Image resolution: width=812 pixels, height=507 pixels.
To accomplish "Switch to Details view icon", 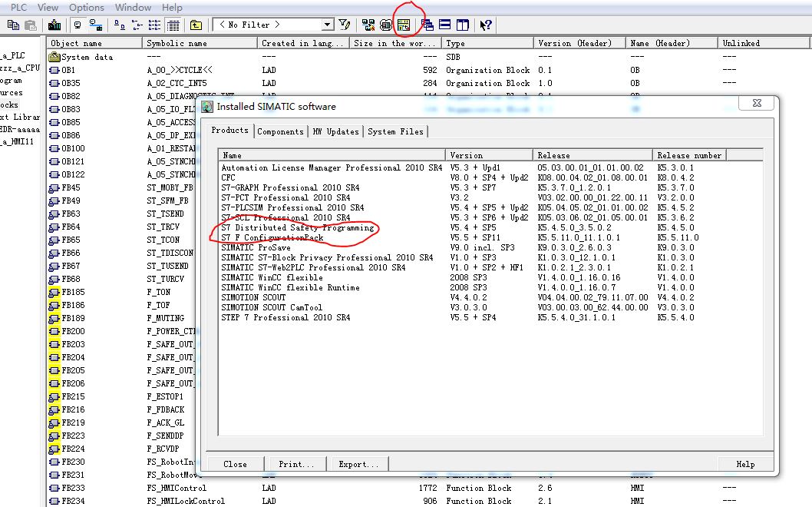I will pos(173,25).
